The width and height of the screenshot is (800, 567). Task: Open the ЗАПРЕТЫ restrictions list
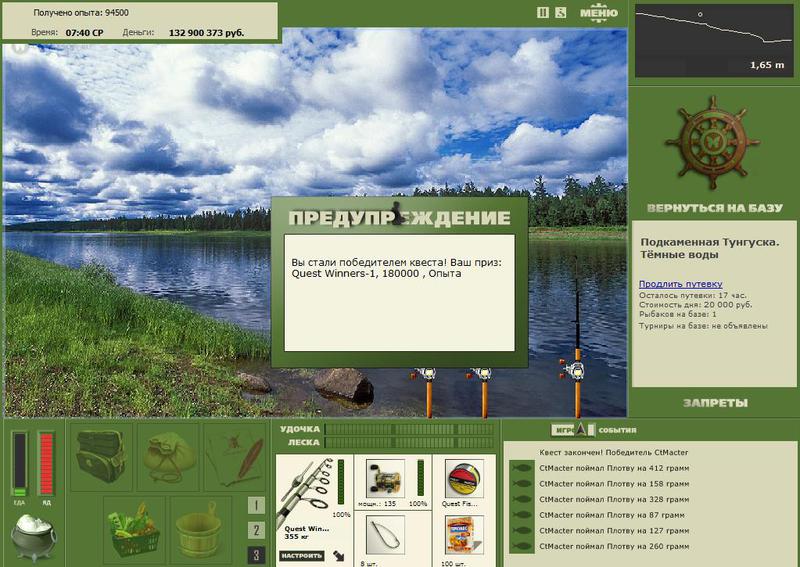click(715, 403)
